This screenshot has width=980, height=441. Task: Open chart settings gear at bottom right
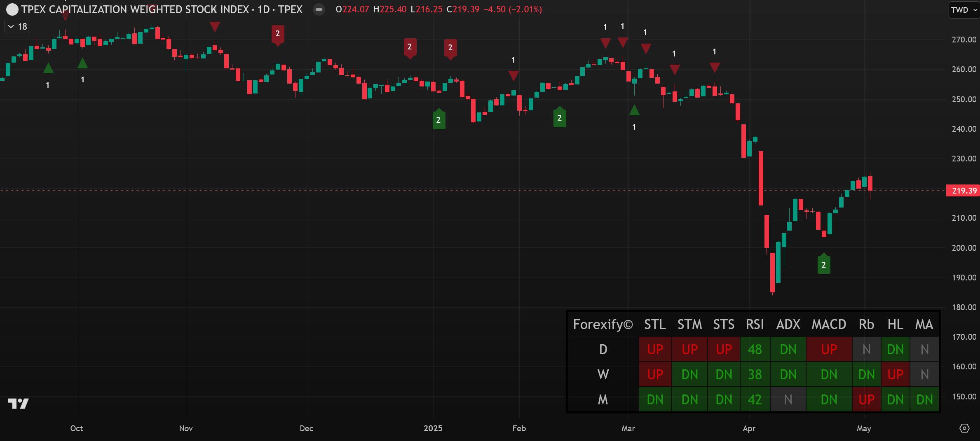964,428
